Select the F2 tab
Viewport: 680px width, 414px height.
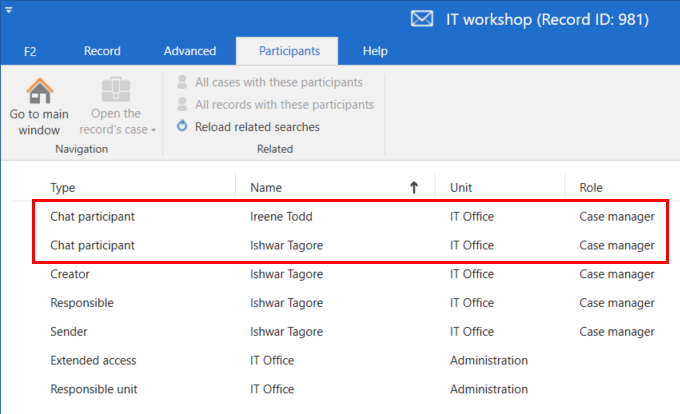click(x=30, y=52)
